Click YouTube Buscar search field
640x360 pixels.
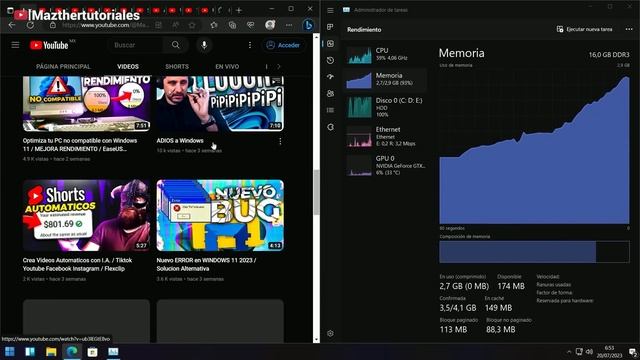tap(136, 45)
